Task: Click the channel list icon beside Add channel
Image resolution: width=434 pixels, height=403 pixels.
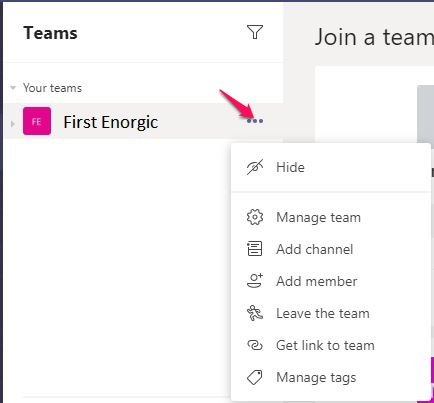Action: click(255, 249)
